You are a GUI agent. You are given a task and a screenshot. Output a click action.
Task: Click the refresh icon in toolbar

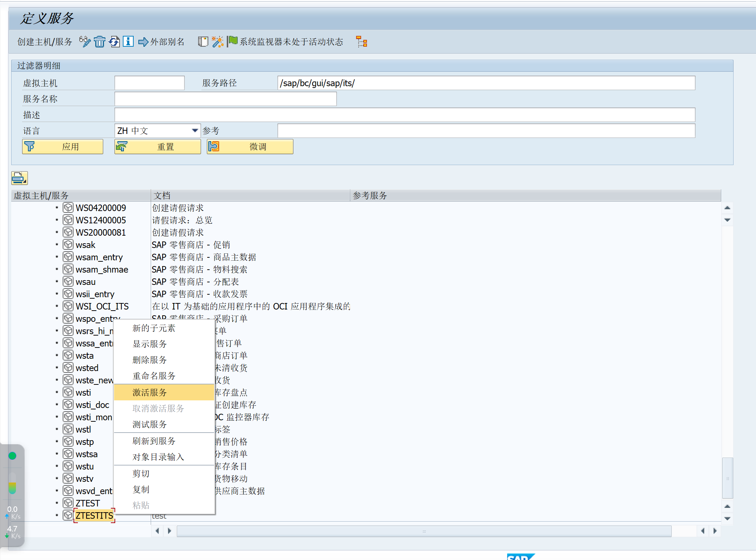tap(114, 42)
